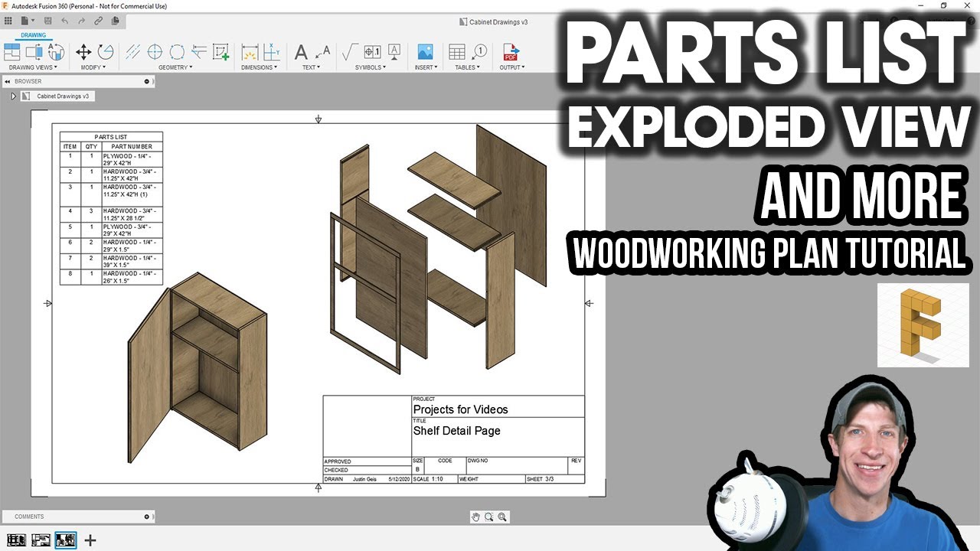Click the Redo arrow
Viewport: 980px width, 551px height.
tap(82, 21)
